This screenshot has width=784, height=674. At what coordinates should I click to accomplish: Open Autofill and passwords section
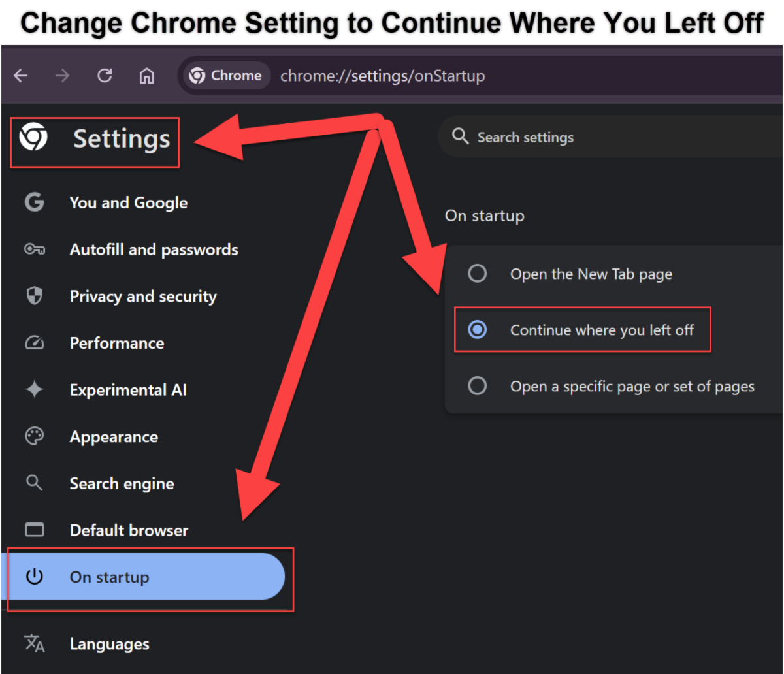pos(154,249)
